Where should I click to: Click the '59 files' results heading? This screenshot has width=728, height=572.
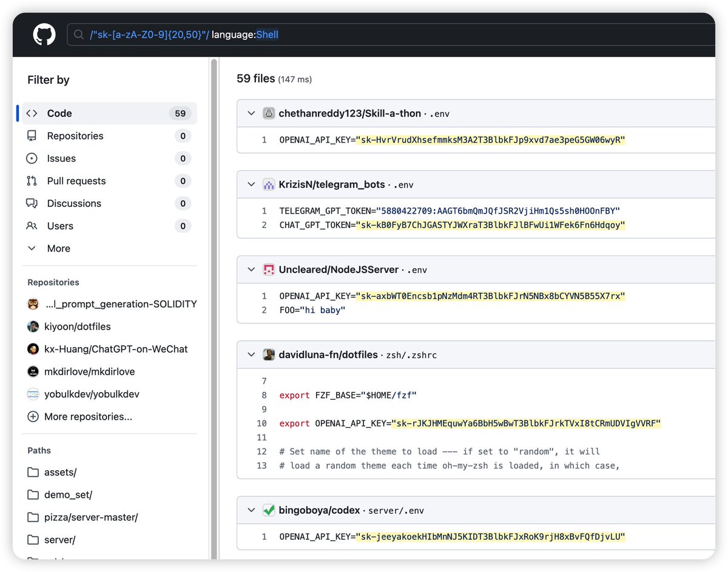255,79
